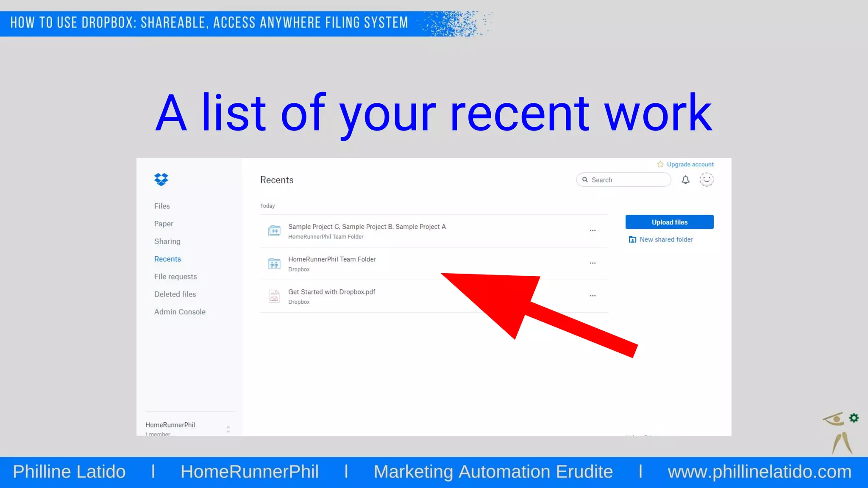Click the Dropbox logo icon
The height and width of the screenshot is (488, 868).
tap(161, 180)
